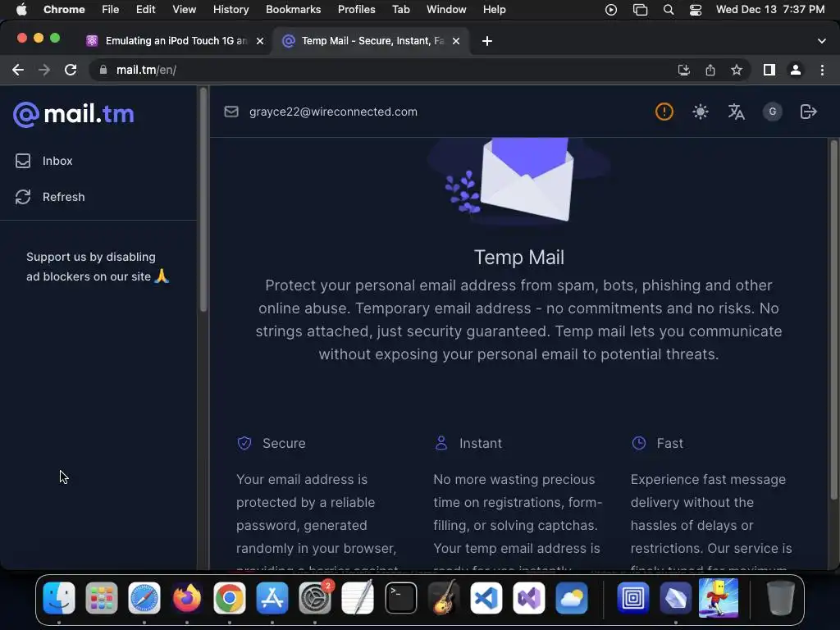The image size is (840, 630).
Task: Click the Temp Mail heading
Action: [519, 257]
